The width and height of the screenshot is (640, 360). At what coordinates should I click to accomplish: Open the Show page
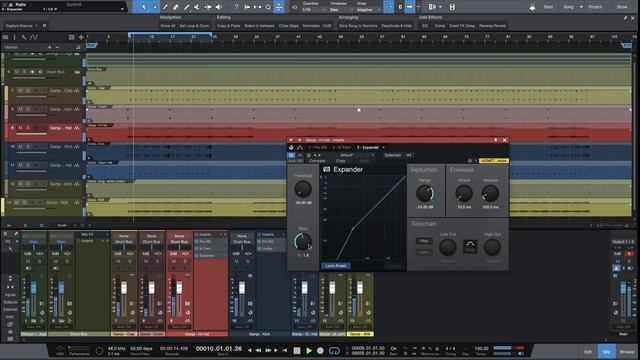click(x=622, y=7)
